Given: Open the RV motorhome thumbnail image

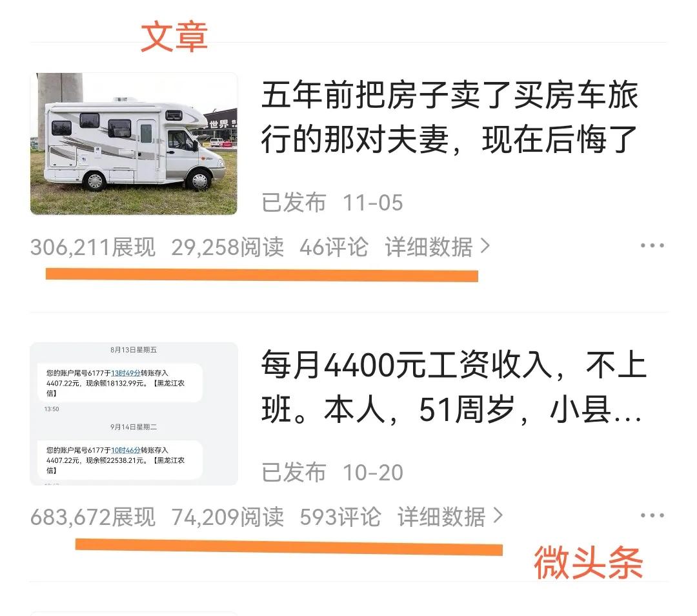Looking at the screenshot, I should coord(134,143).
